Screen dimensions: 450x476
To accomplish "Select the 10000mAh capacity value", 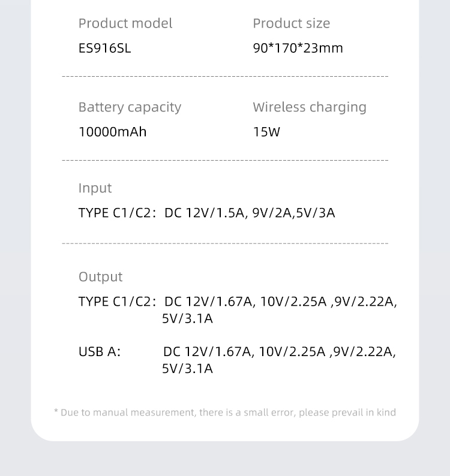I will [x=112, y=132].
